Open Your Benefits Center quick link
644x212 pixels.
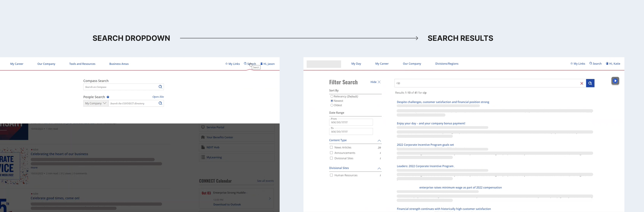pos(237,137)
